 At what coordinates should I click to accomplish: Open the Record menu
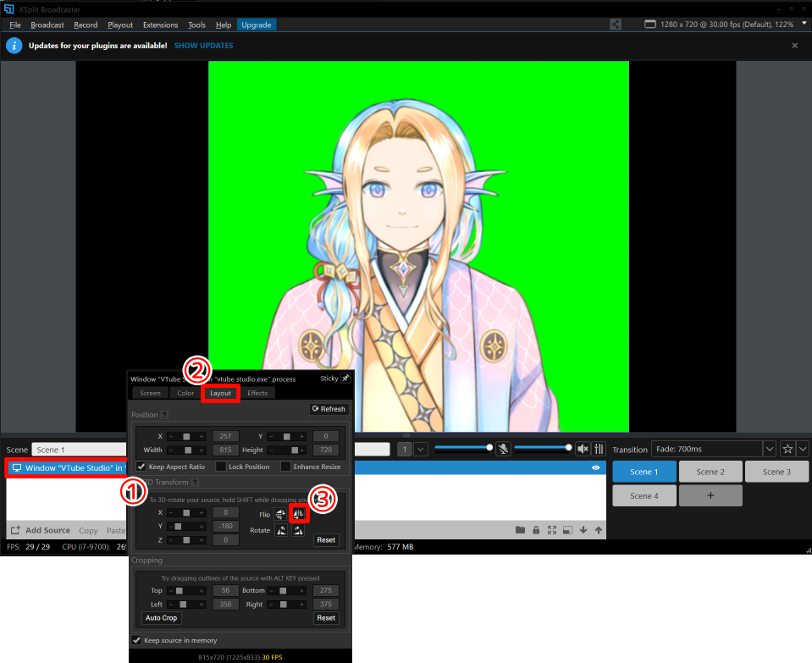pos(86,25)
